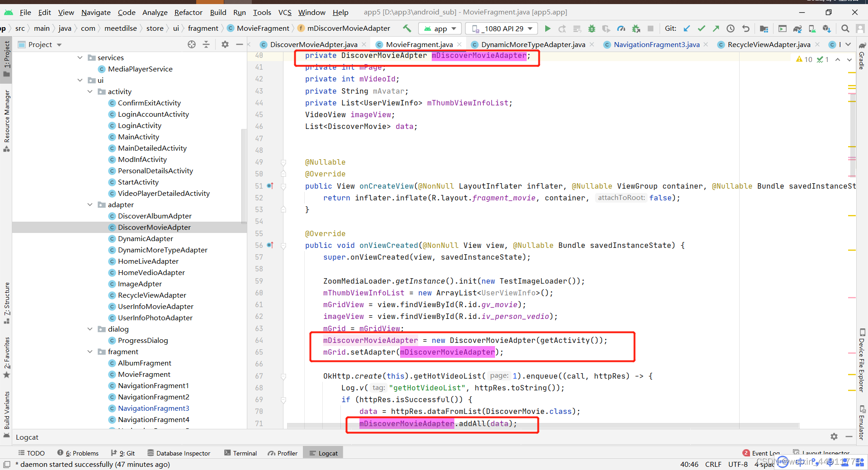Toggle the 2: Favorites side panel
Screen dimensions: 868x470
(6, 357)
